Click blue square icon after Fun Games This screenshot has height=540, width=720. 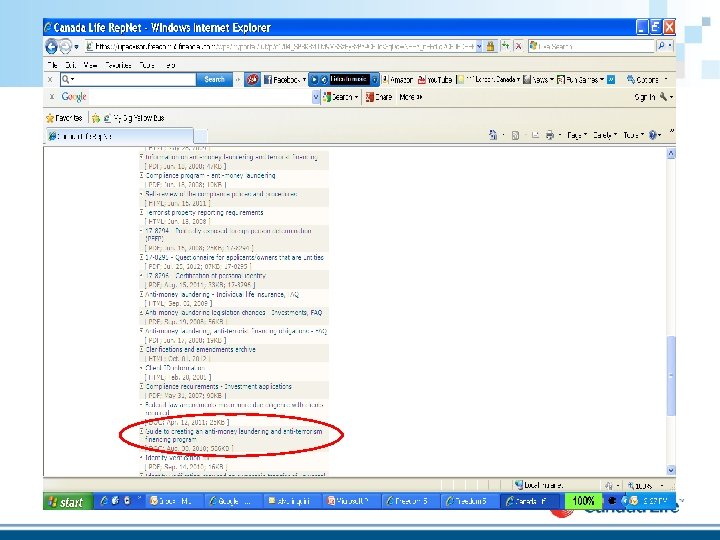pyautogui.click(x=611, y=80)
